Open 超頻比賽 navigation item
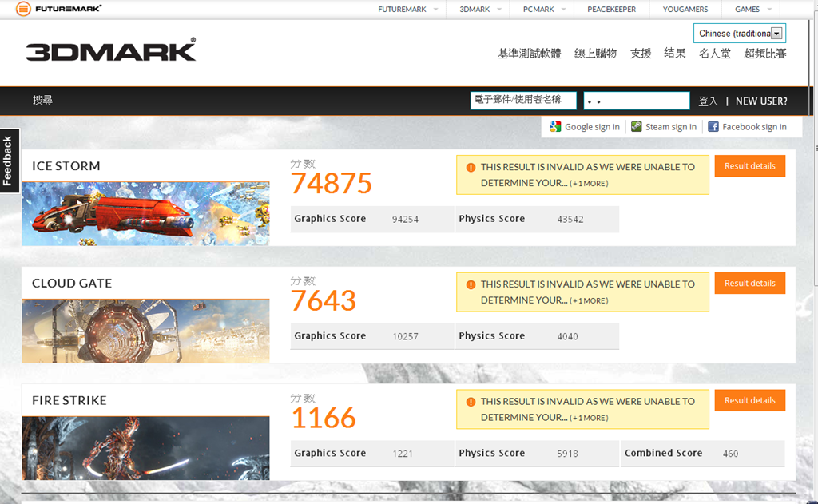Viewport: 818px width, 504px height. 764,54
